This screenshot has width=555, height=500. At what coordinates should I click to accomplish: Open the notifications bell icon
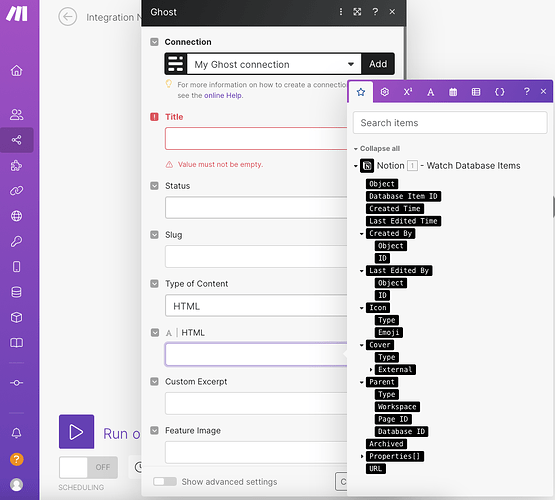(17, 433)
